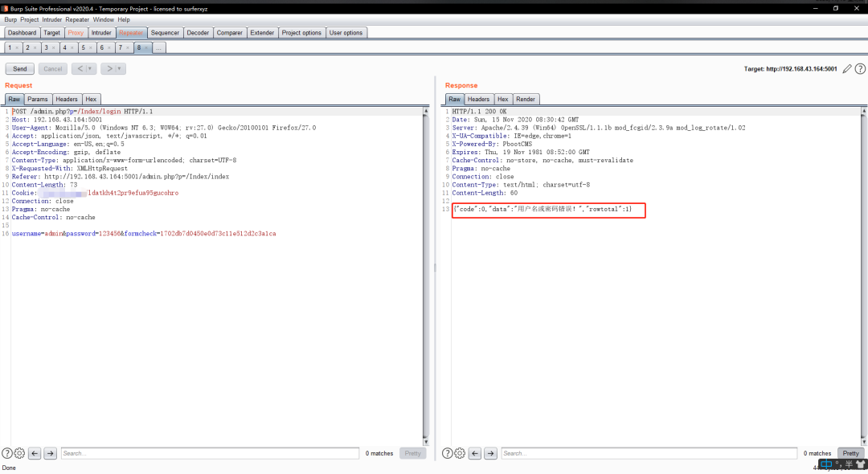Go back to previous request in history
The height and width of the screenshot is (474, 868).
pos(80,68)
